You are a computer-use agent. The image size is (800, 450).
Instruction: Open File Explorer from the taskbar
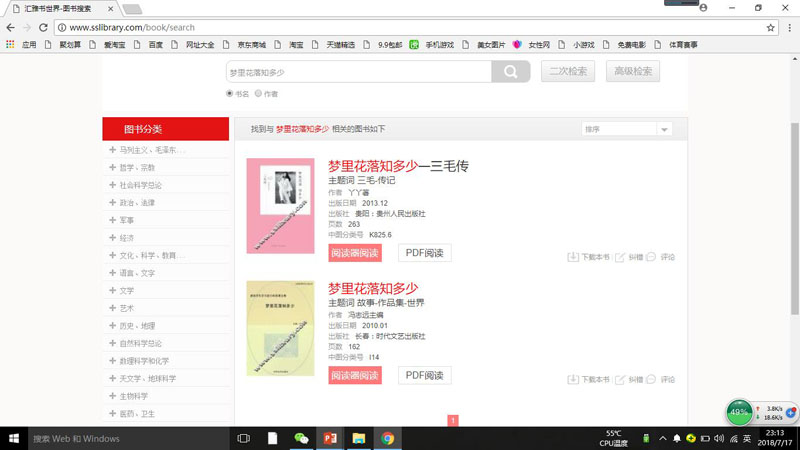pos(359,438)
